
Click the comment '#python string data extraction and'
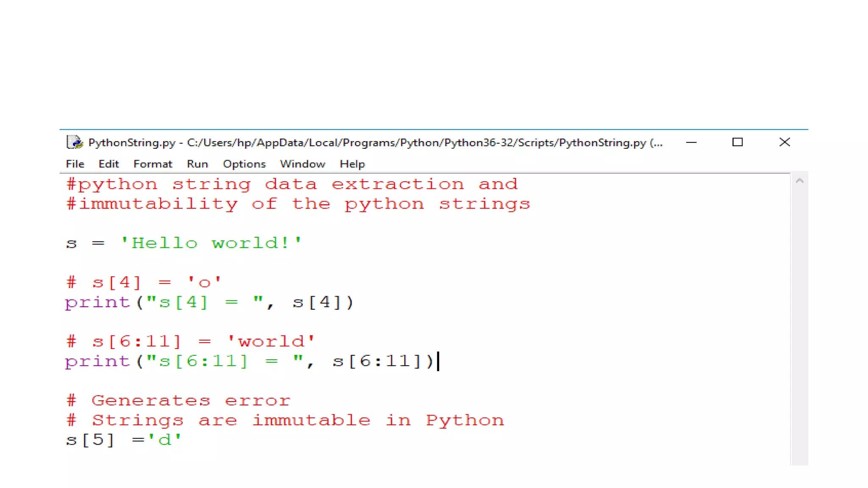click(292, 185)
